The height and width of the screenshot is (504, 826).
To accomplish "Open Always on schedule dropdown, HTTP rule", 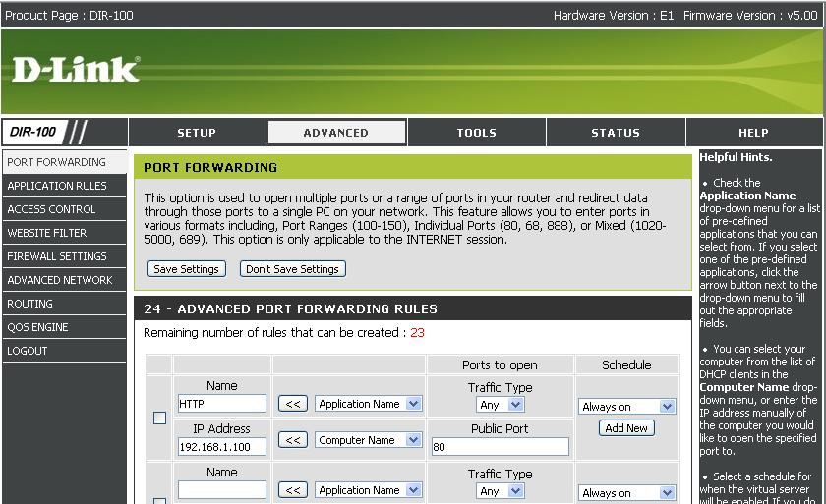I will pyautogui.click(x=626, y=406).
